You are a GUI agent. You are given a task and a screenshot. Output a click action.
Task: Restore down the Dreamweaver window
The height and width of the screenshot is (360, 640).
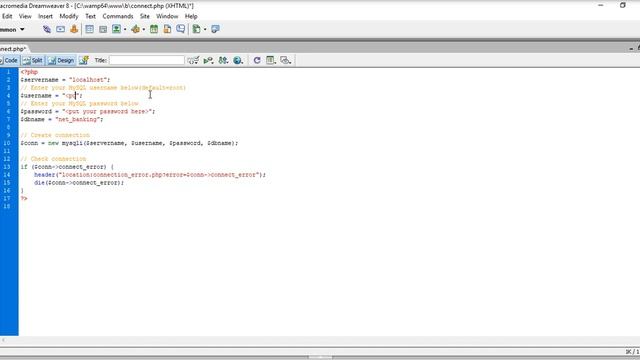click(622, 5)
